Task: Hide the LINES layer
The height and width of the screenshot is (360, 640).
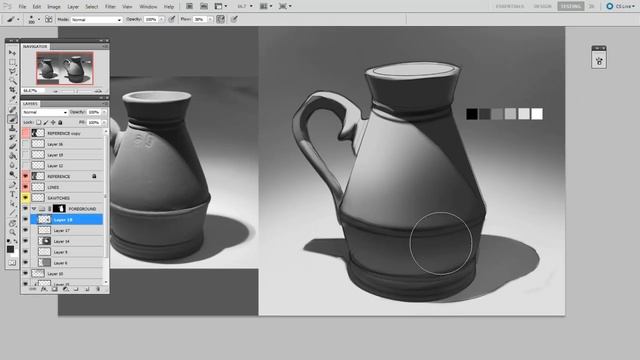Action: click(25, 187)
